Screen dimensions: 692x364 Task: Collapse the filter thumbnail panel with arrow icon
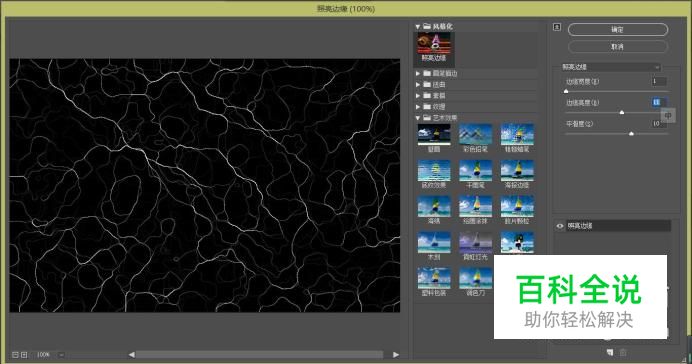tap(557, 27)
